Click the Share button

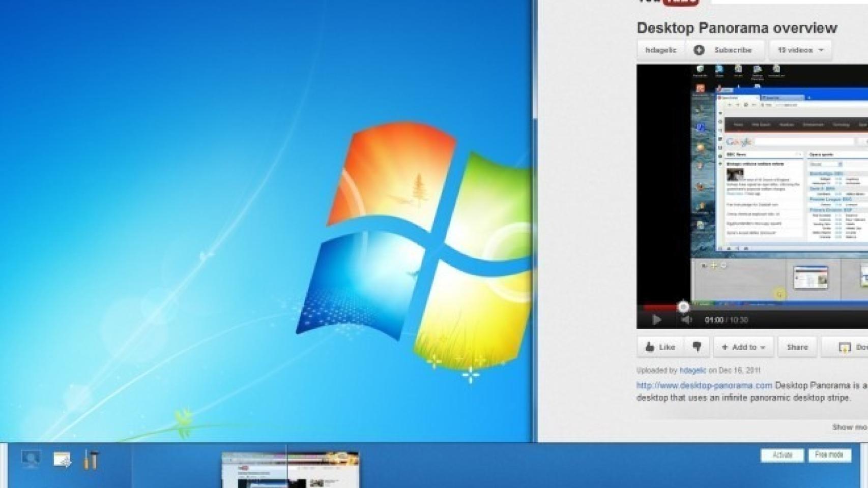coord(797,347)
